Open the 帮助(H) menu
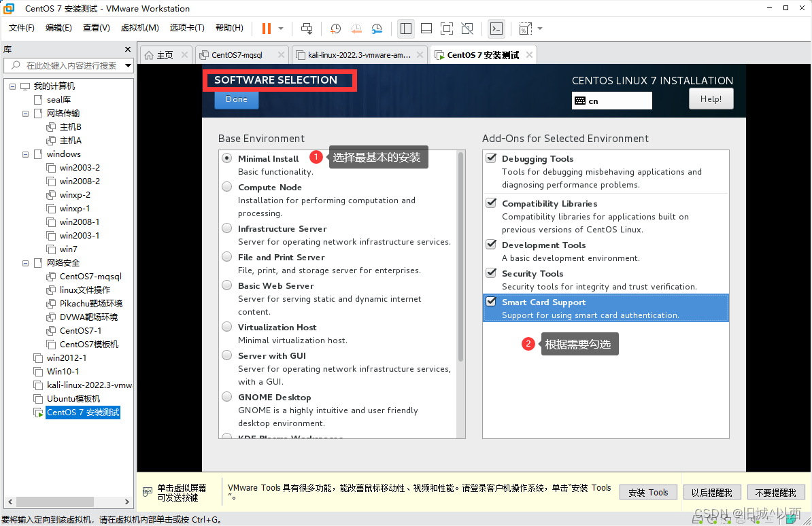812x526 pixels. (229, 27)
